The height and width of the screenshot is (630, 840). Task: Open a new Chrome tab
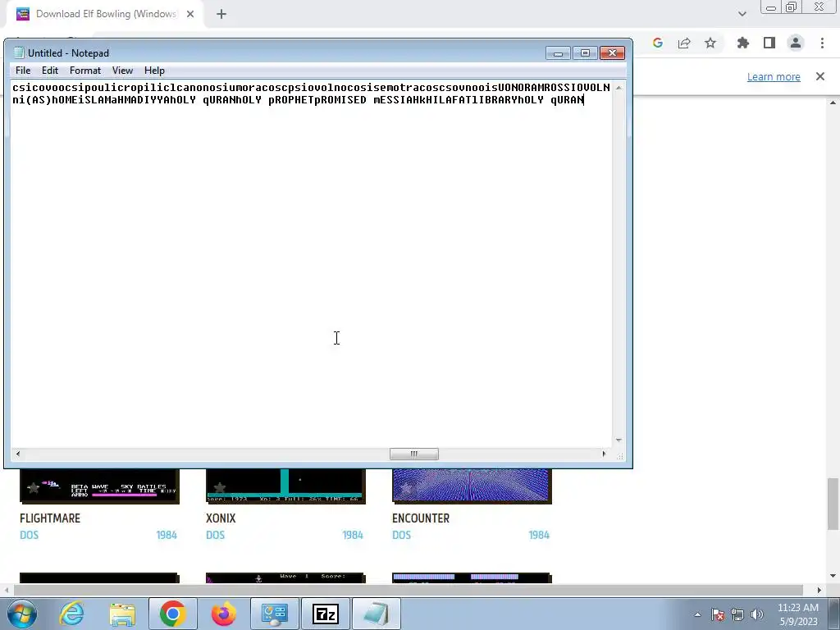coord(221,14)
